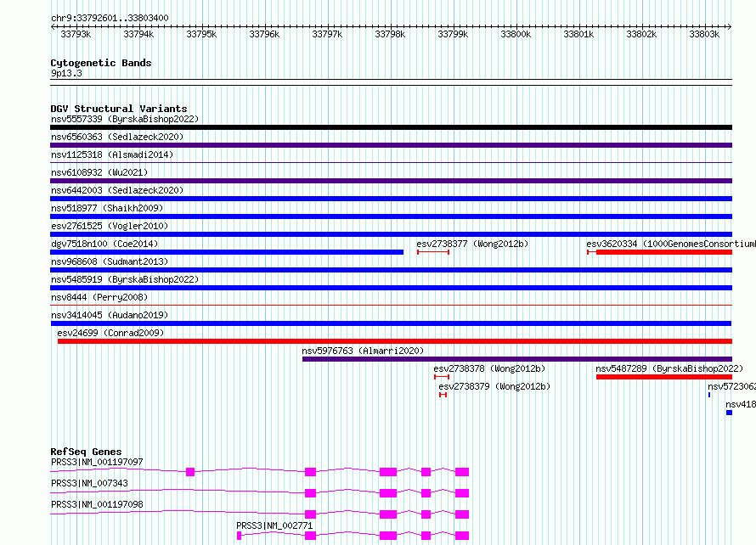Click the PRSS3|NM_001197097 transcript label
The height and width of the screenshot is (545, 756).
click(x=97, y=462)
